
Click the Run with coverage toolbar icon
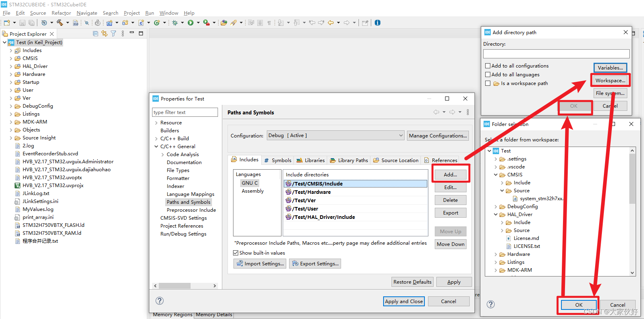[x=206, y=23]
